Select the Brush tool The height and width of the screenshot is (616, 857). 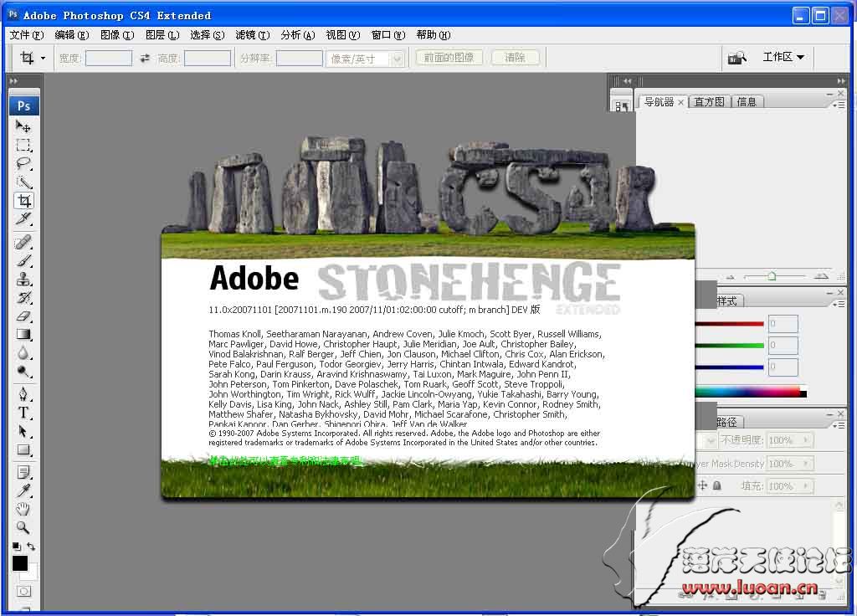tap(23, 261)
